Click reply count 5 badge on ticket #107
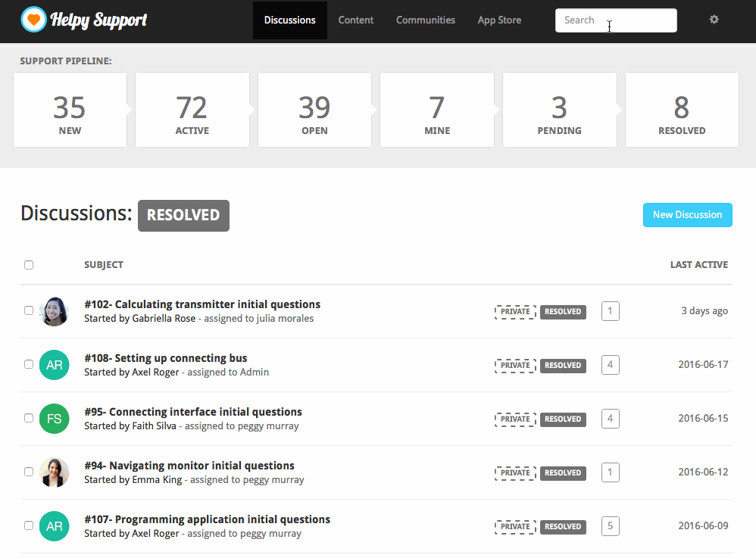The height and width of the screenshot is (558, 756). coord(611,525)
